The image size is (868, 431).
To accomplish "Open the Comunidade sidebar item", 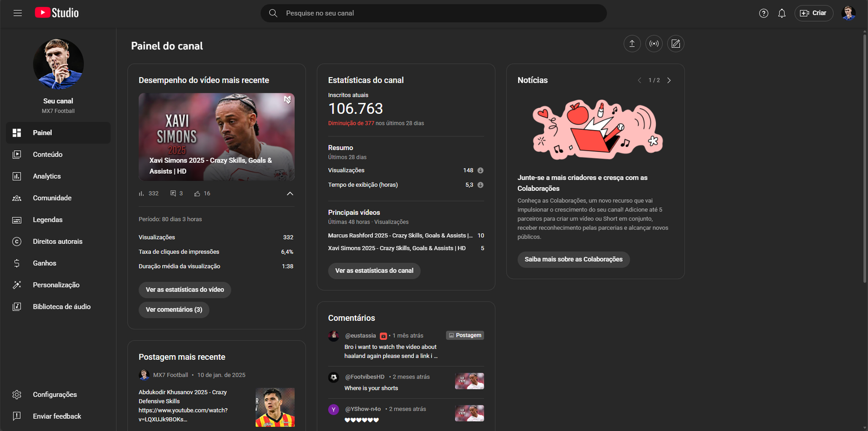I will [x=58, y=198].
